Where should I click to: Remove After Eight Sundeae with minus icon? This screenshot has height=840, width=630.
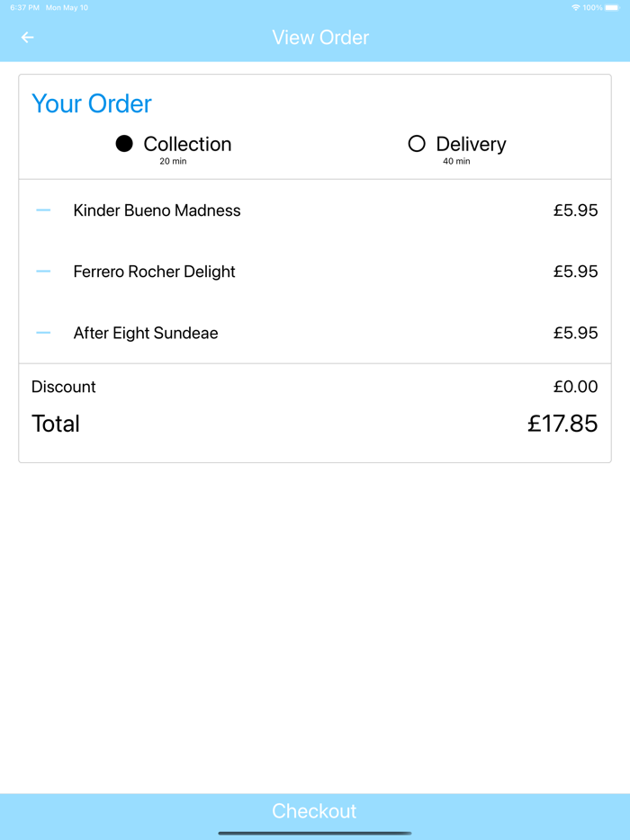[x=43, y=333]
